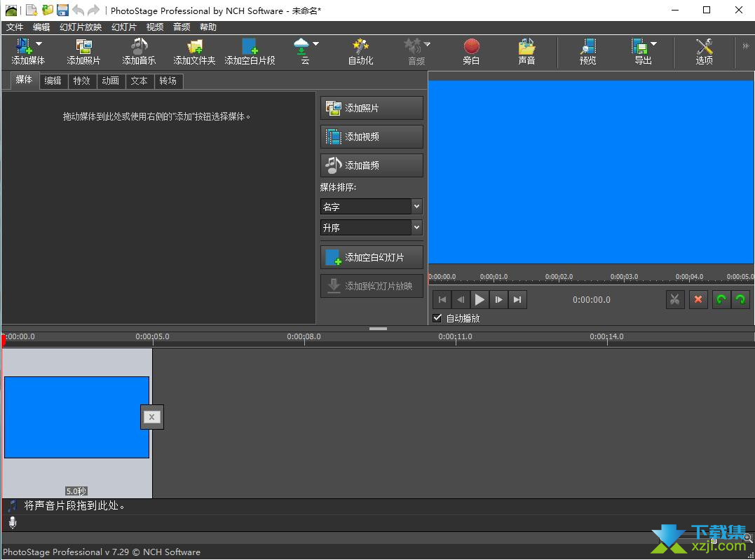Expand the toolbar overflow chevron
The height and width of the screenshot is (560, 755).
[745, 46]
